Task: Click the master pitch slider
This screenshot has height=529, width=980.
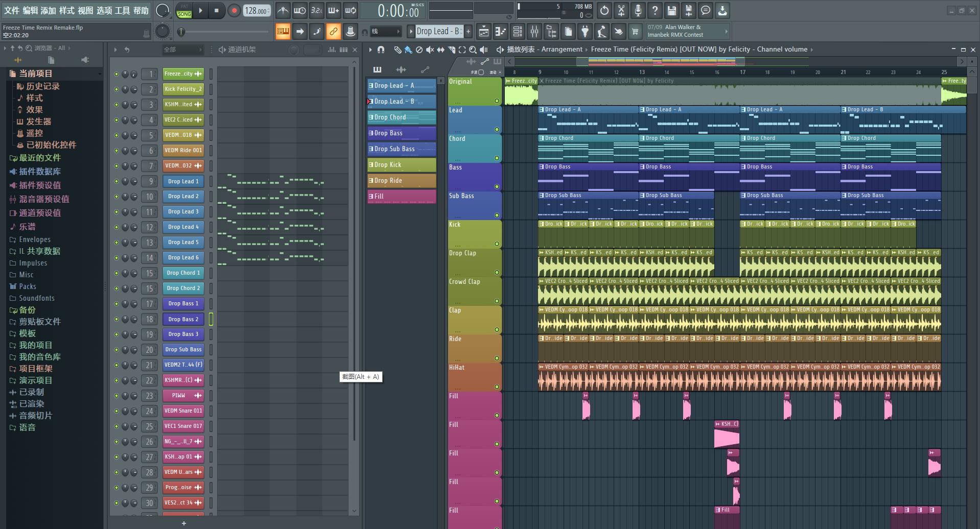Action: pyautogui.click(x=225, y=32)
